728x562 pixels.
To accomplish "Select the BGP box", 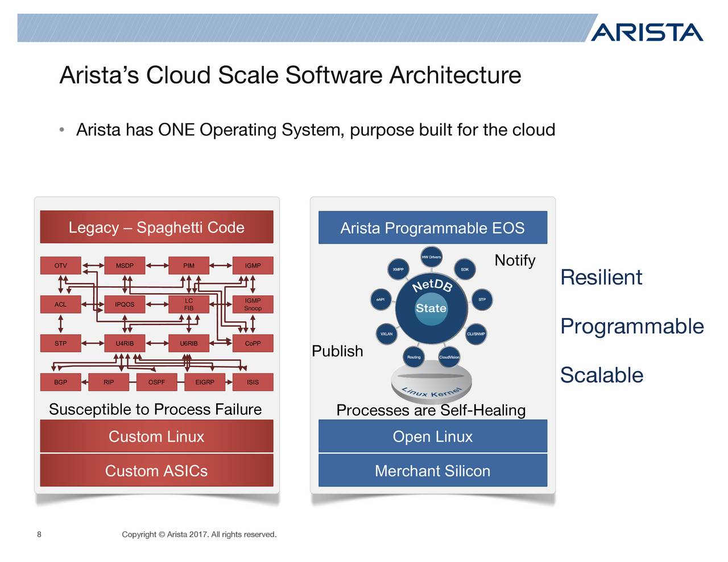I will click(x=60, y=382).
